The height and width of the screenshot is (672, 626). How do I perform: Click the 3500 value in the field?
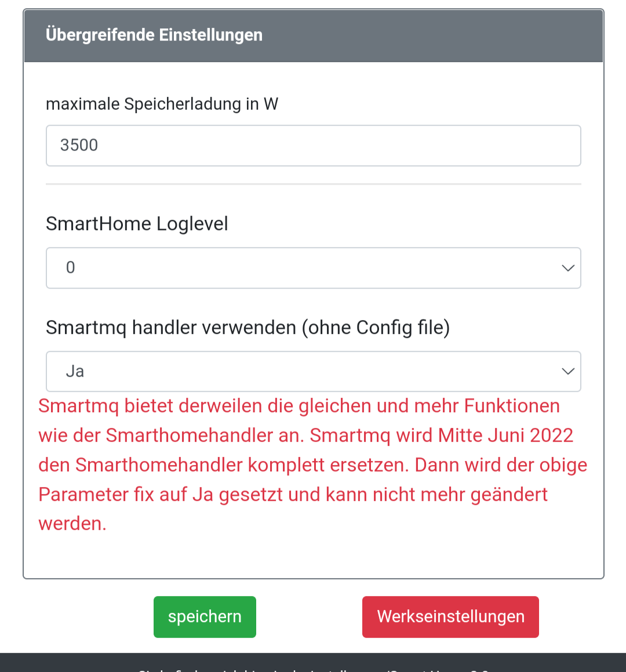point(79,146)
